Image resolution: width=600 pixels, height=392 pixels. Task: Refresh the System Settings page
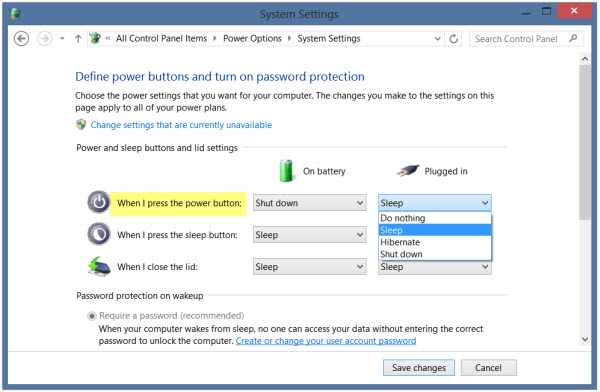point(453,39)
